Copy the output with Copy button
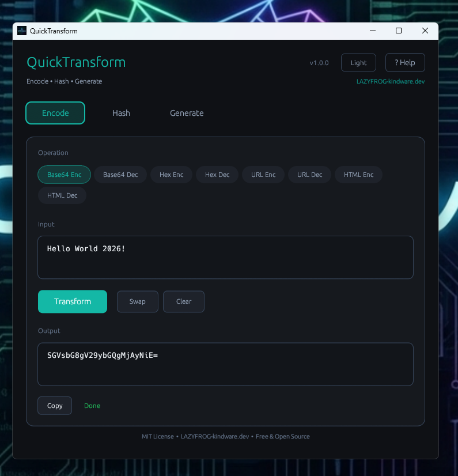The image size is (458, 476). pyautogui.click(x=55, y=406)
